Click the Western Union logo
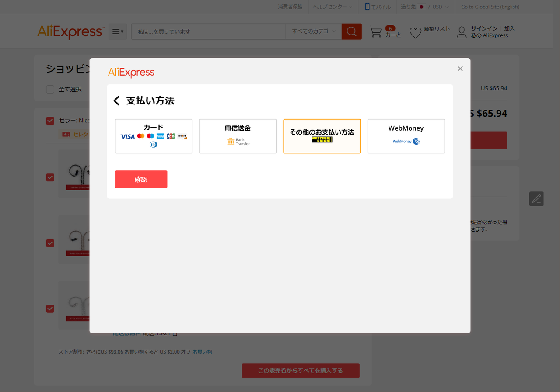The width and height of the screenshot is (560, 392). tap(322, 140)
